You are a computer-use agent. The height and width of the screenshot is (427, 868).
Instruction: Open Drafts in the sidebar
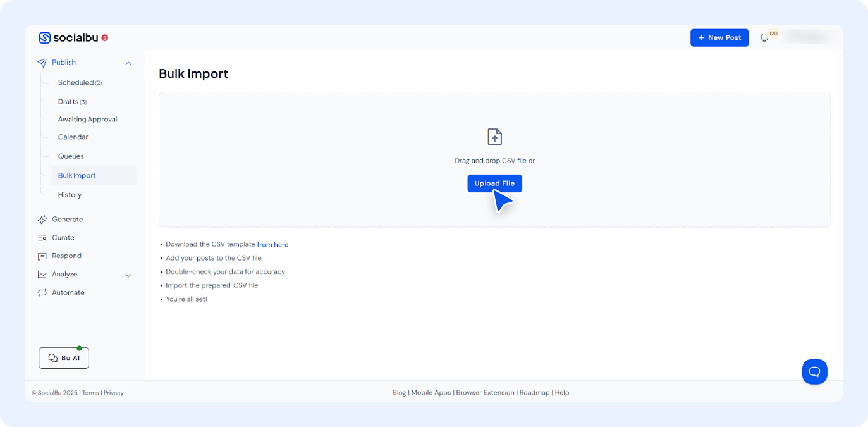coord(68,102)
